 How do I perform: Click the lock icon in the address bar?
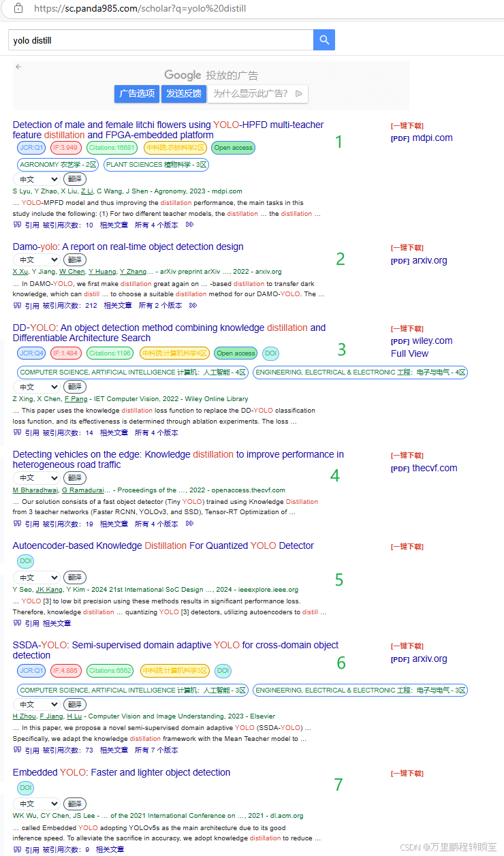point(18,8)
